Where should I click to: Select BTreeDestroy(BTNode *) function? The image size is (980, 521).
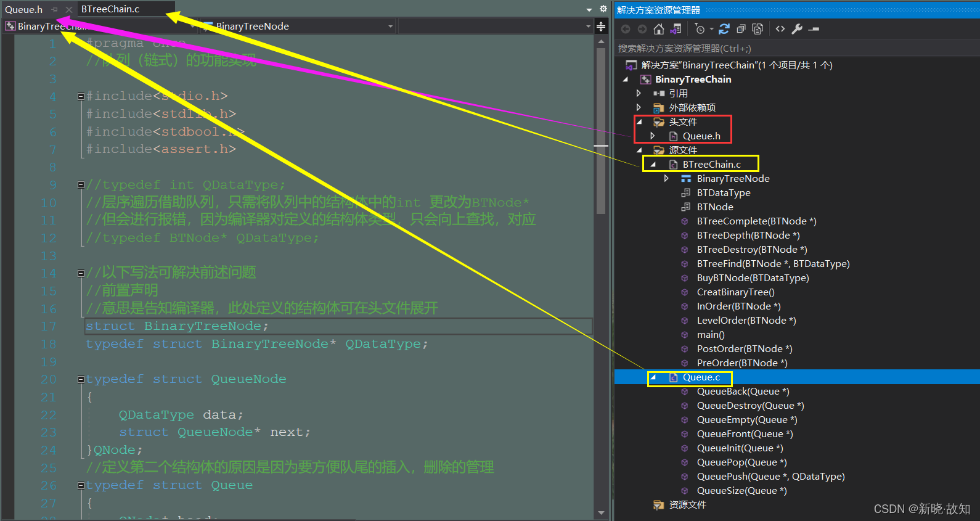(x=752, y=250)
